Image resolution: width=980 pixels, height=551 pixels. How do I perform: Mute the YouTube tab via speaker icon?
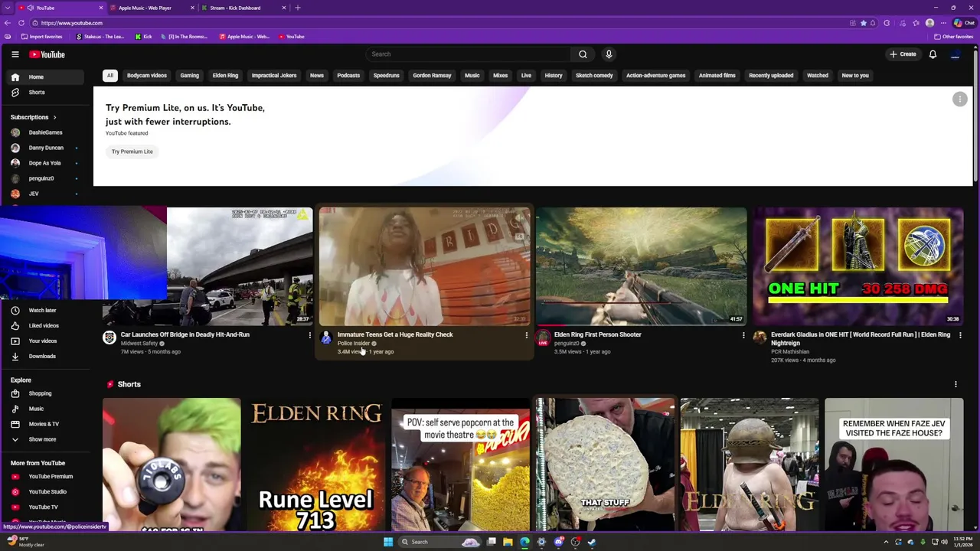[x=31, y=8]
